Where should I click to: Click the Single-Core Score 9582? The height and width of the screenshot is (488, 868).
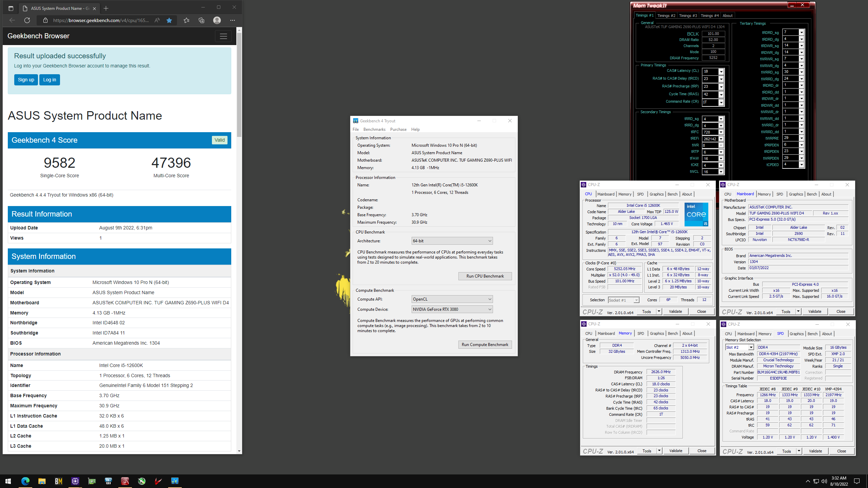(x=59, y=163)
